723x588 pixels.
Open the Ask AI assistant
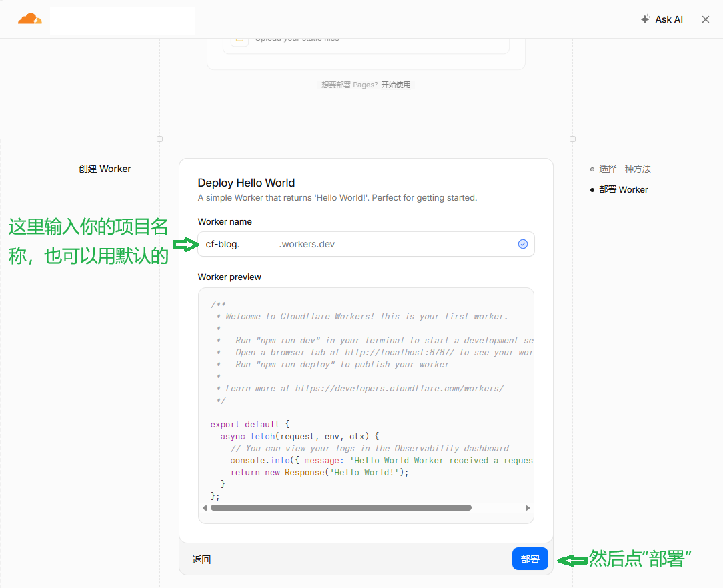662,19
